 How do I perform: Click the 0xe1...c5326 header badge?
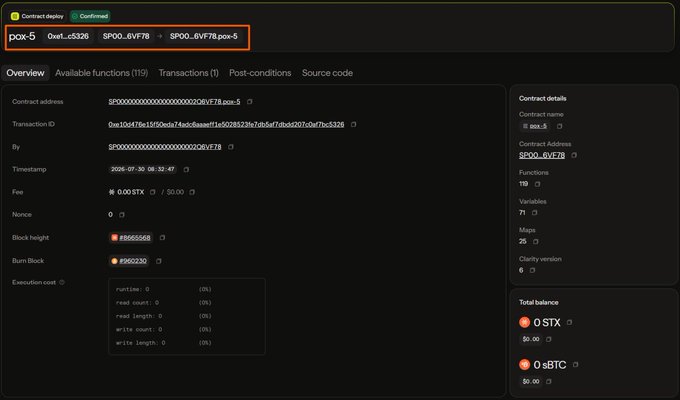click(68, 36)
